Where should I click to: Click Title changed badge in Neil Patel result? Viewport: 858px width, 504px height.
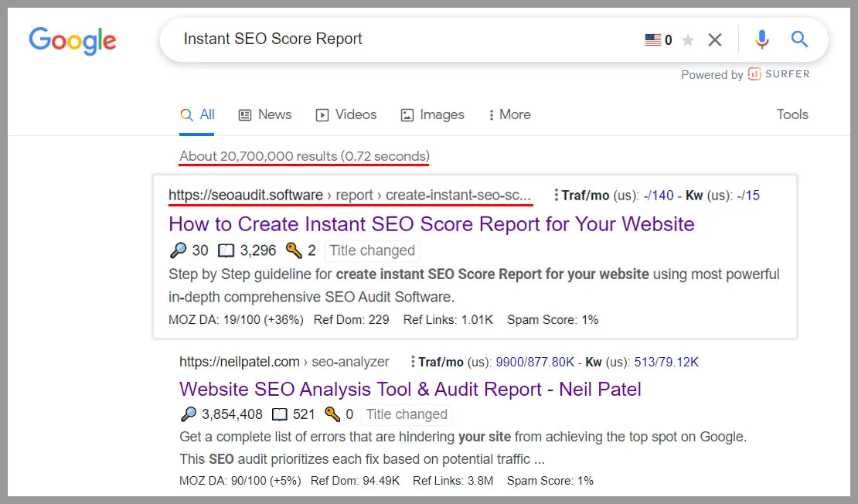pyautogui.click(x=407, y=414)
